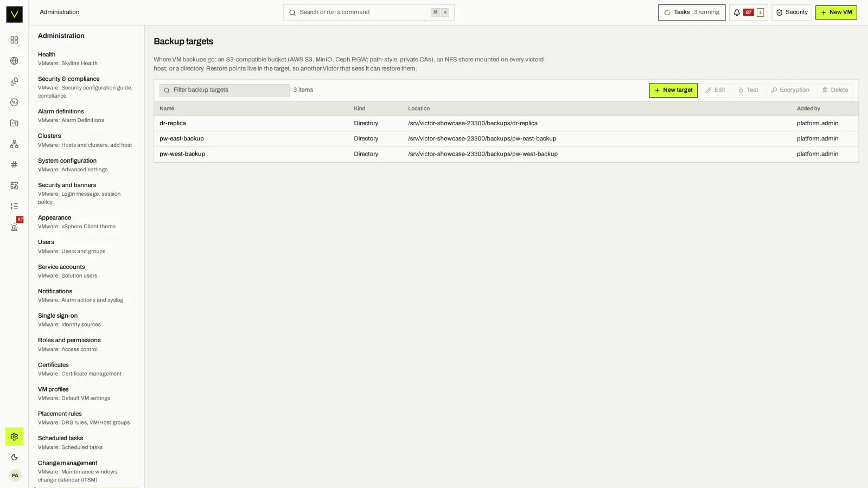Open the settings gear icon in sidebar
Viewport: 868px width, 488px height.
[x=14, y=436]
